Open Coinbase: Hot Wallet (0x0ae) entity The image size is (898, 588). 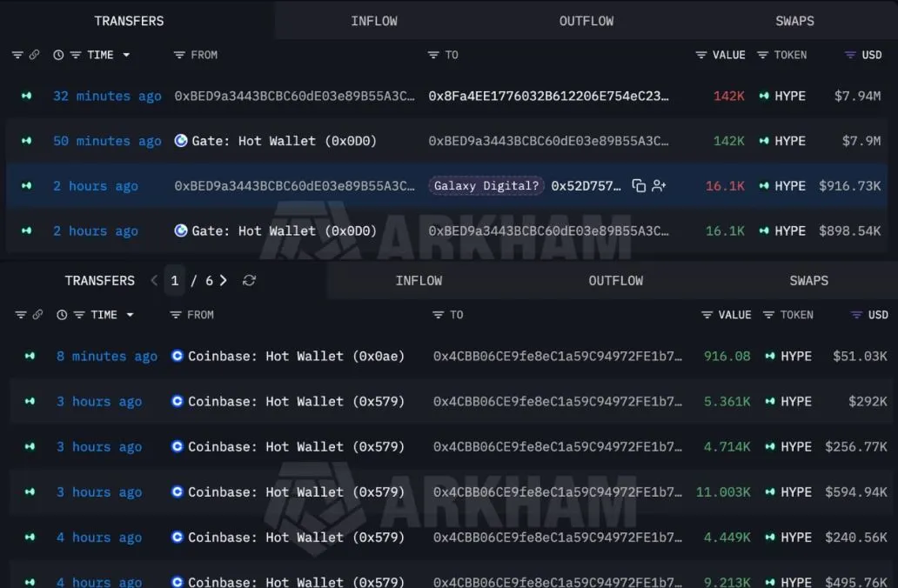[296, 356]
